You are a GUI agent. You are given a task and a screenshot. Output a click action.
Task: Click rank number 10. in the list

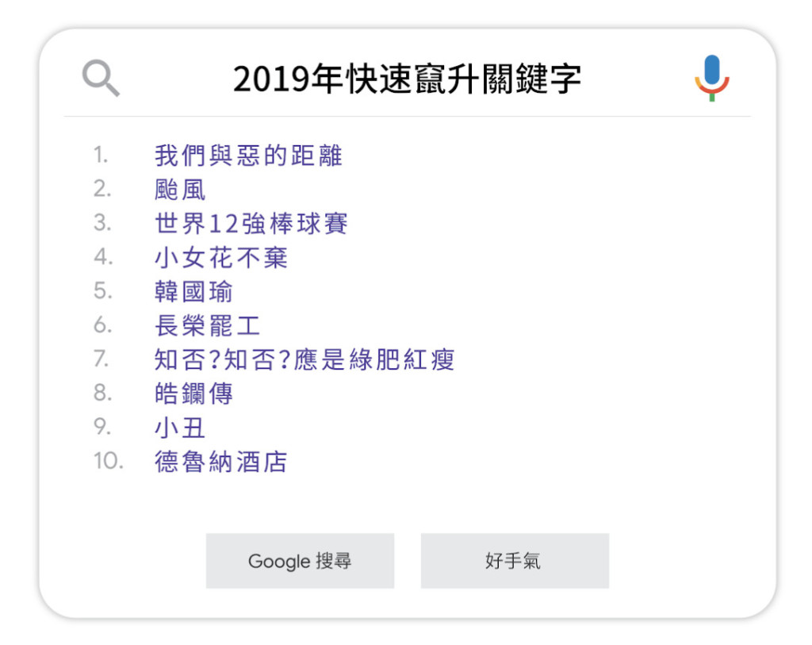tap(109, 462)
